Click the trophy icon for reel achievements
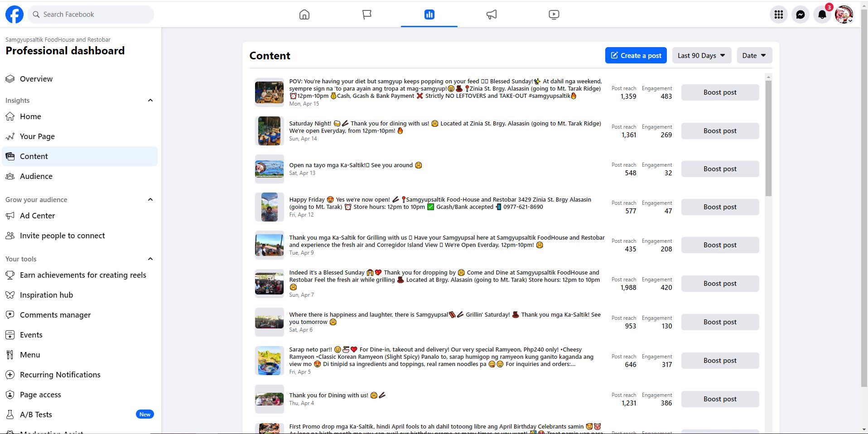 coord(10,275)
